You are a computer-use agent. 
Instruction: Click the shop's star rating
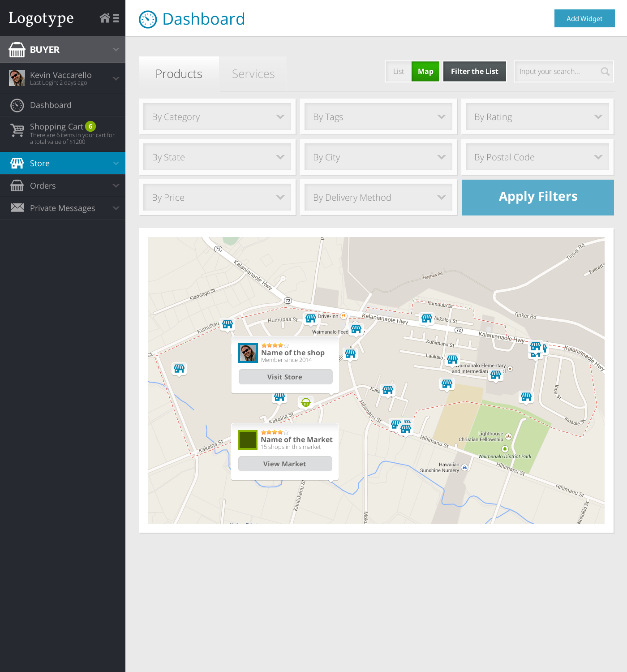coord(275,345)
